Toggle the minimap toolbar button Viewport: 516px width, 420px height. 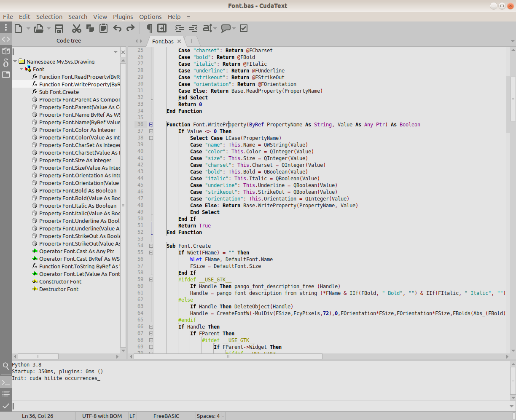[x=162, y=29]
